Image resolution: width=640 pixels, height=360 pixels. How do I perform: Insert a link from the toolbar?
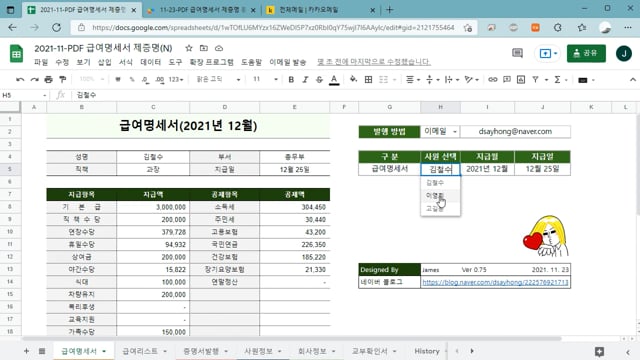click(493, 80)
